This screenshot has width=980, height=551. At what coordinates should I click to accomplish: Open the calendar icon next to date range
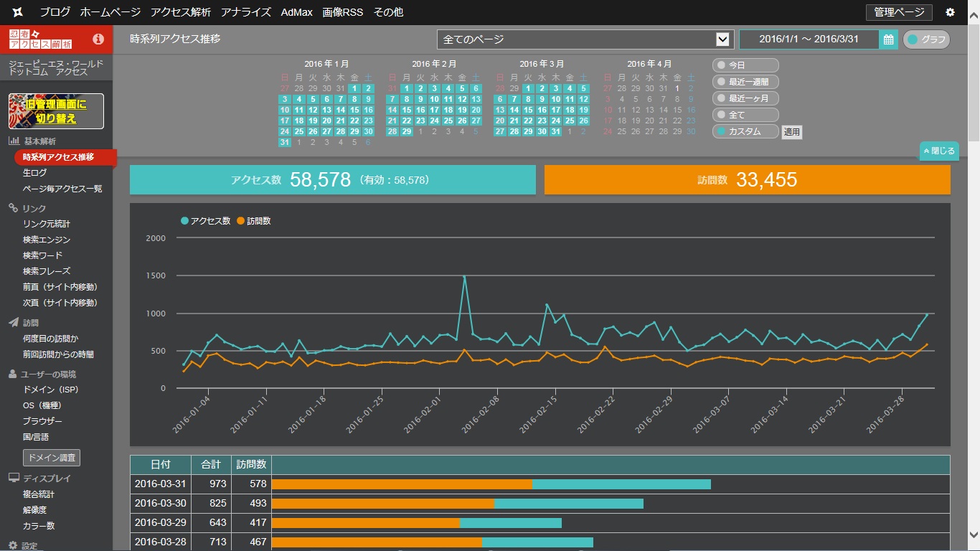(x=888, y=39)
